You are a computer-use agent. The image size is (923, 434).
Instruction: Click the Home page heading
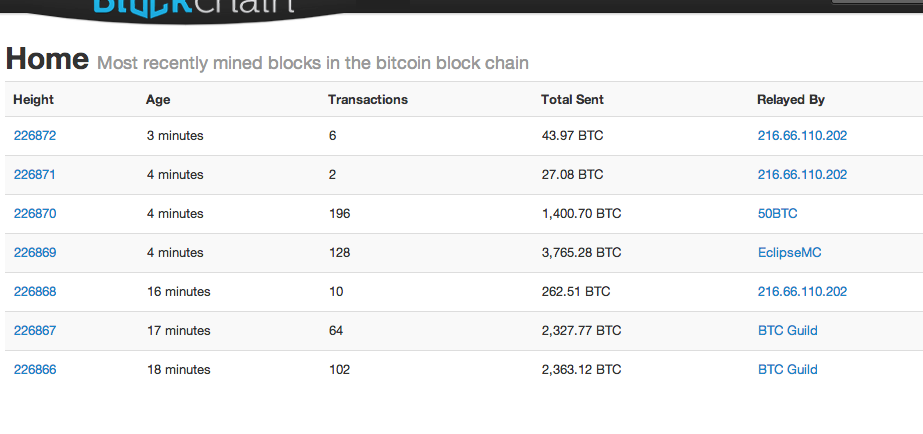[x=47, y=59]
